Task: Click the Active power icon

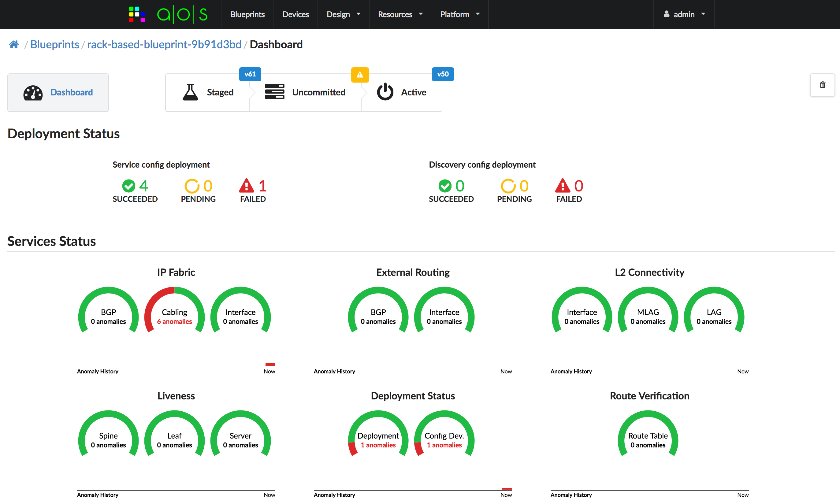Action: (385, 92)
